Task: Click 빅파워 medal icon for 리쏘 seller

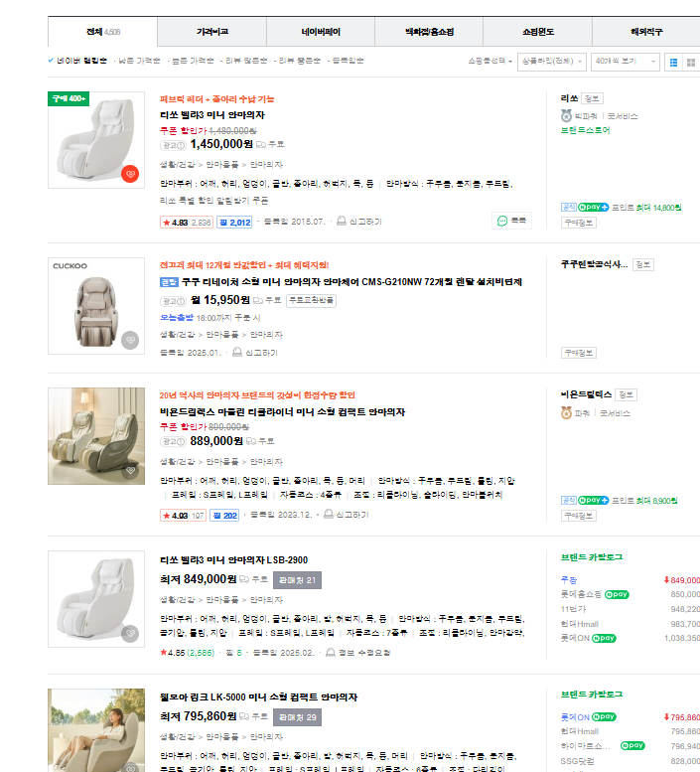Action: pyautogui.click(x=566, y=115)
